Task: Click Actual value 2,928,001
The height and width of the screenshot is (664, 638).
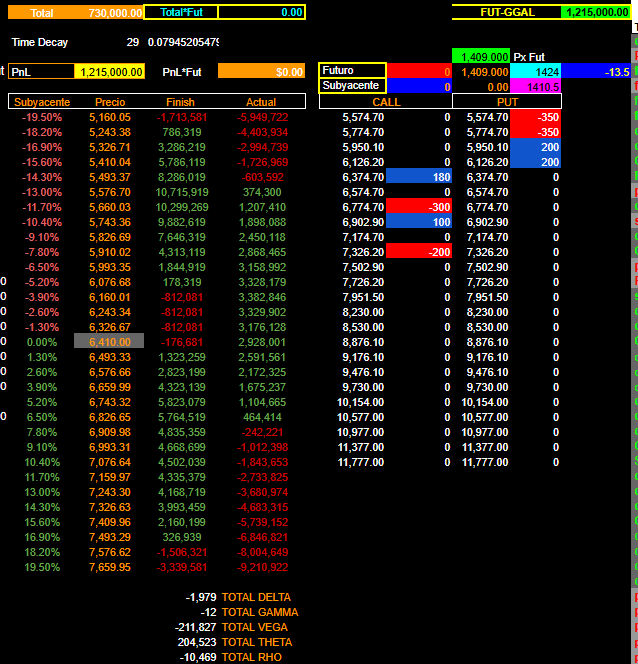Action: coord(262,342)
